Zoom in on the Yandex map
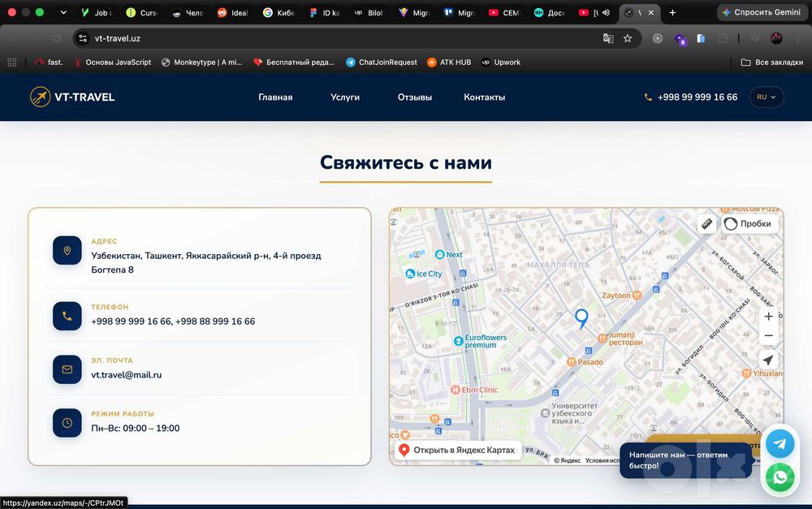This screenshot has width=812, height=509. (768, 317)
